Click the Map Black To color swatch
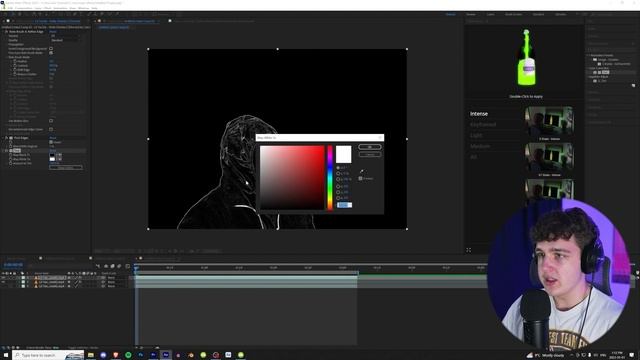The height and width of the screenshot is (360, 640). [52, 155]
